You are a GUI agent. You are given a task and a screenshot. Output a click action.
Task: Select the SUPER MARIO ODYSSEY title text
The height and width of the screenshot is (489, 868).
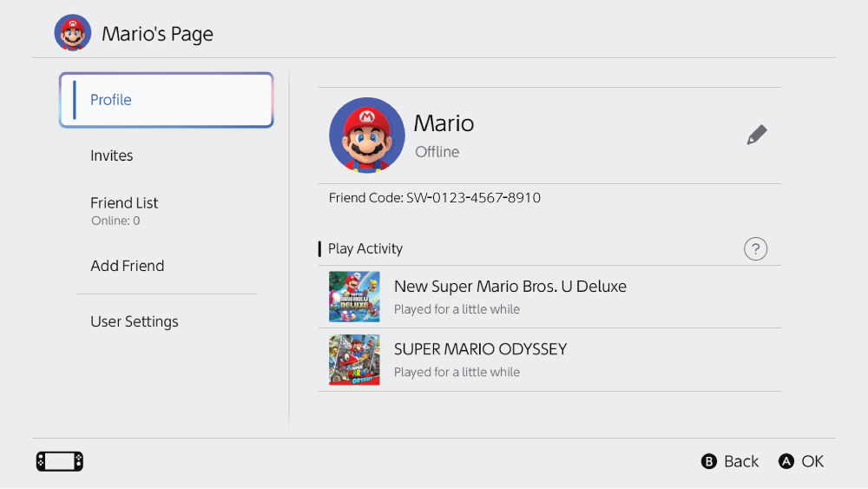coord(480,349)
